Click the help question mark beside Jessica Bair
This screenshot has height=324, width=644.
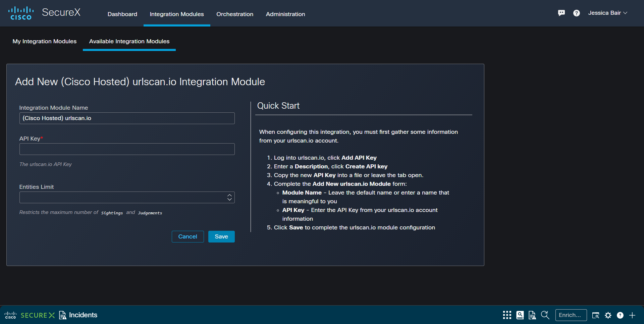(x=576, y=13)
